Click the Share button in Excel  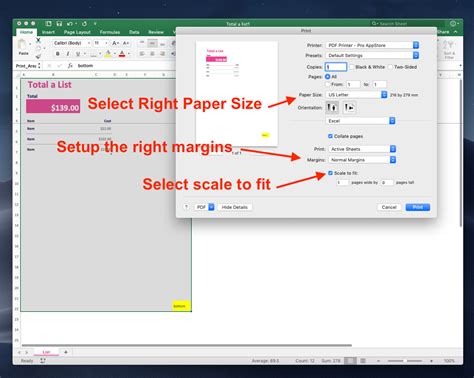[x=443, y=32]
